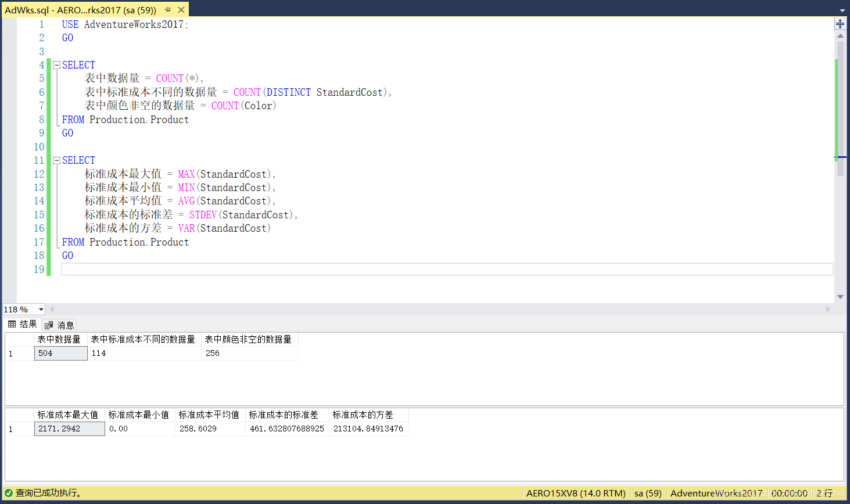Click the messages icon on 消息 tab
This screenshot has height=504, width=850.
[x=49, y=325]
